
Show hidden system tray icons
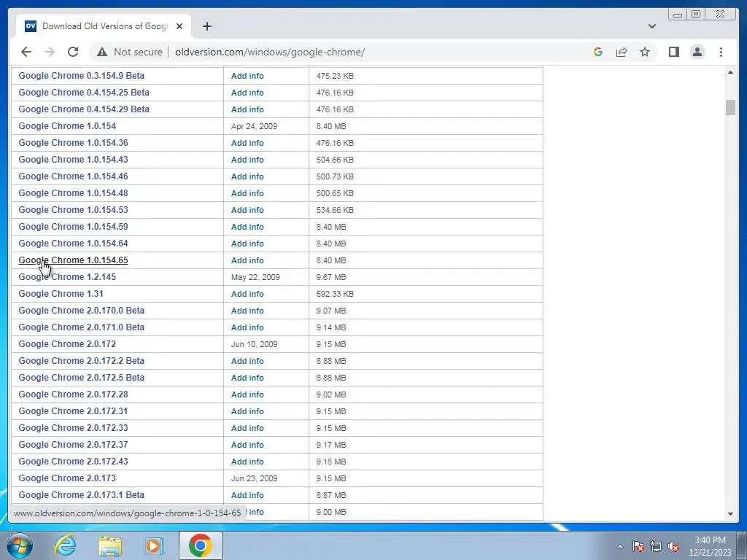pyautogui.click(x=620, y=546)
